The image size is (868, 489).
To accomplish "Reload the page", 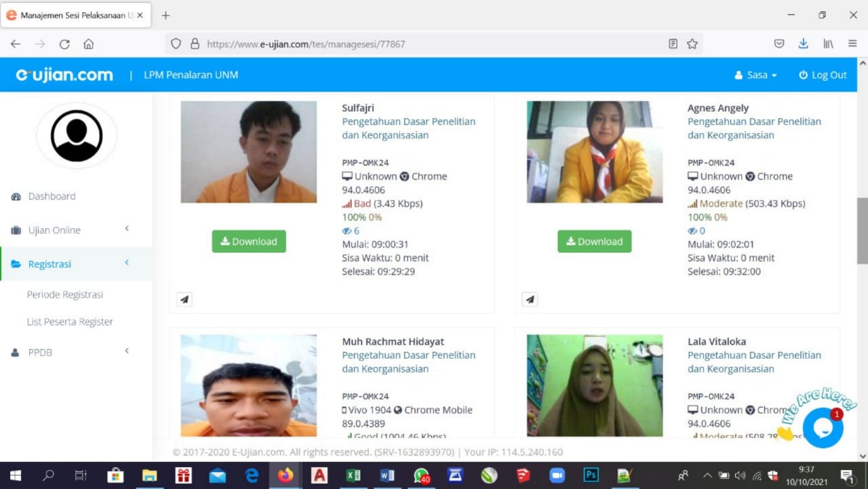I will point(64,44).
